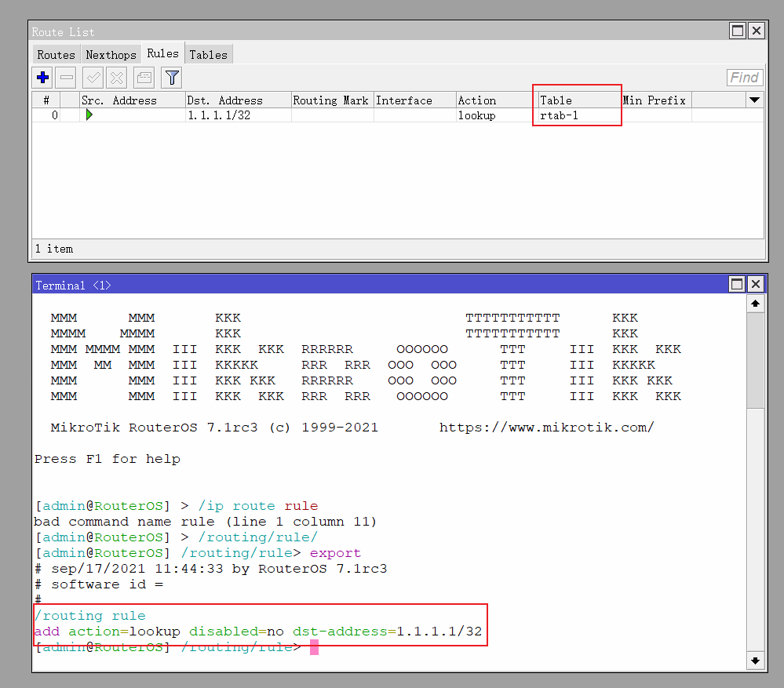The image size is (784, 688).
Task: Sort by the Dst. Address column header
Action: coord(236,100)
